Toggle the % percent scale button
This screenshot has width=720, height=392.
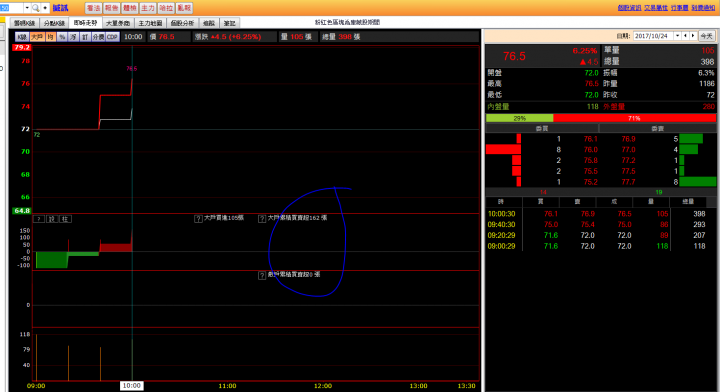[x=62, y=37]
